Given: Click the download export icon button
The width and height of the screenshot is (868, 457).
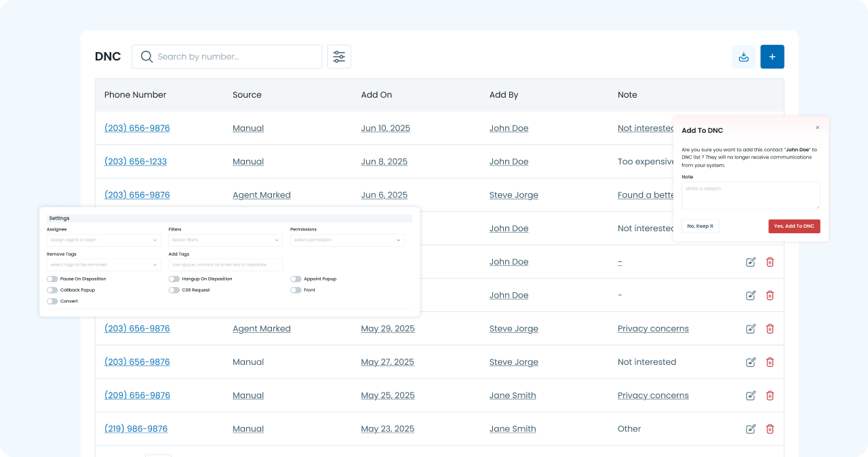Looking at the screenshot, I should 743,57.
